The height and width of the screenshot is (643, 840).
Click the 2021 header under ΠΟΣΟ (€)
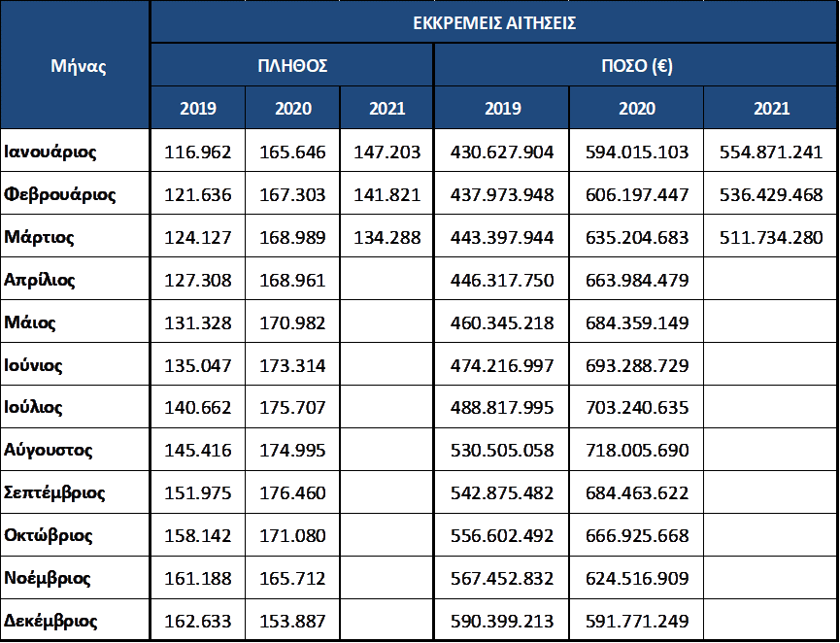click(x=771, y=109)
